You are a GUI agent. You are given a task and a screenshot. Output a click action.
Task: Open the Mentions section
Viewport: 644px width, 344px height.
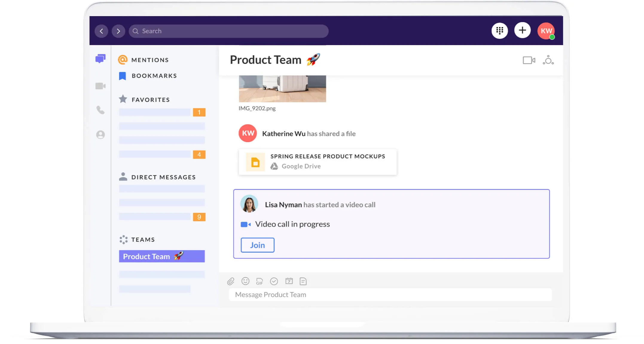150,60
